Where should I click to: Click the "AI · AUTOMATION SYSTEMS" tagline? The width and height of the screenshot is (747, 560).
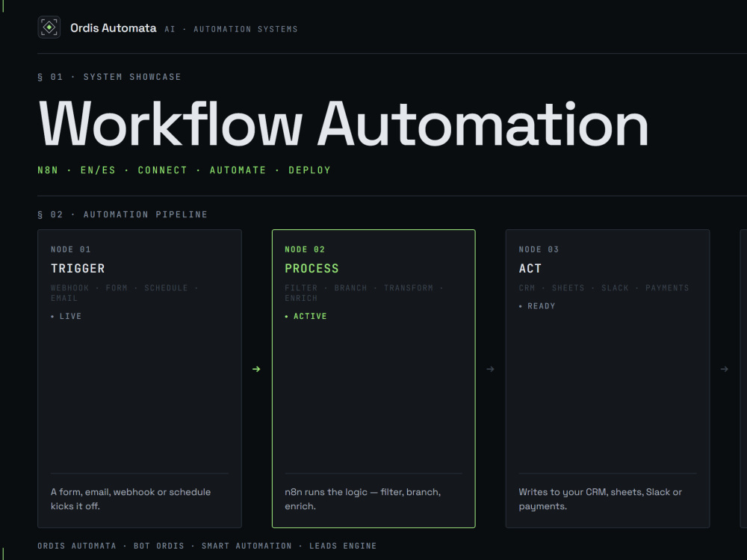point(231,29)
